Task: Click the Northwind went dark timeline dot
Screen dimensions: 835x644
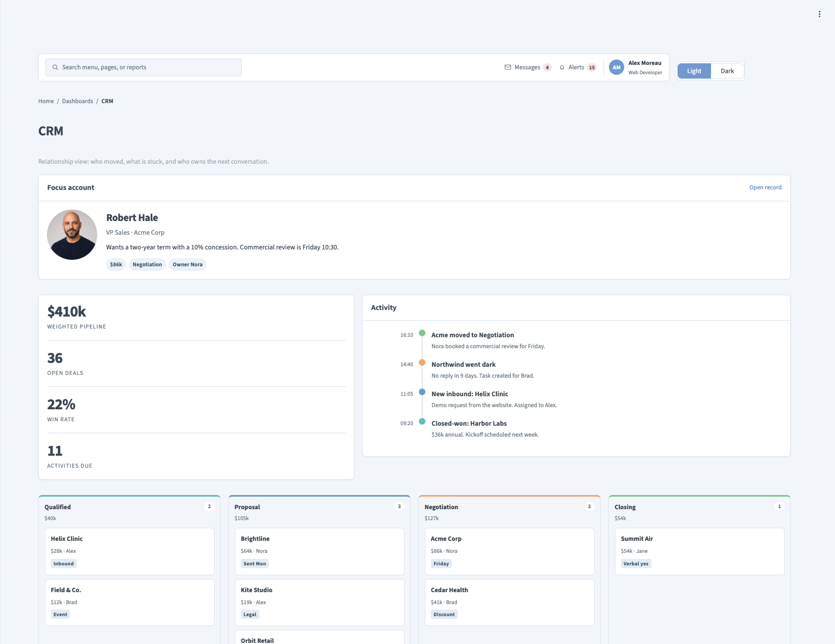Action: pyautogui.click(x=422, y=362)
